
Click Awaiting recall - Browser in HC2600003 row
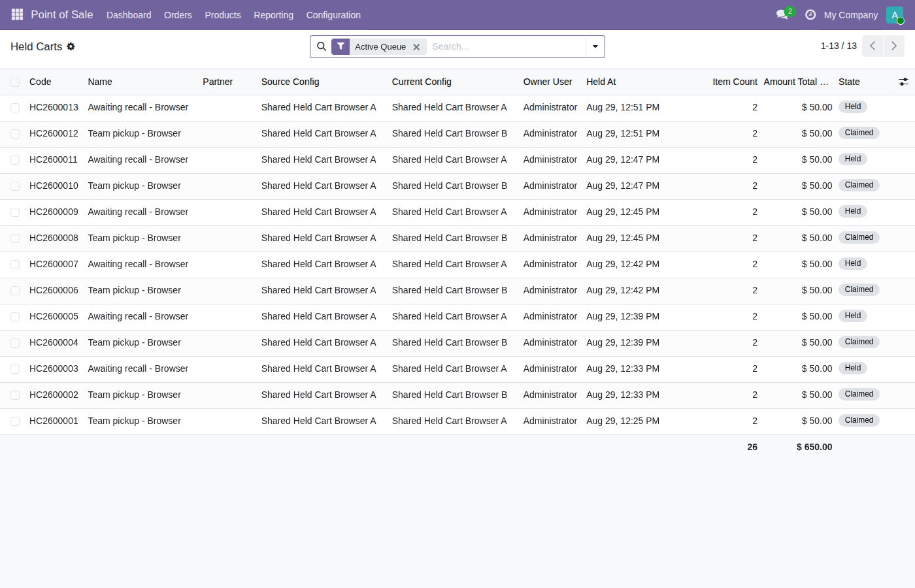coord(138,368)
